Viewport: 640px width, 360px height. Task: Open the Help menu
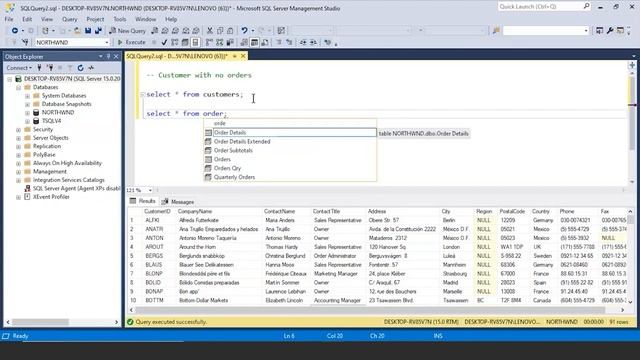[x=171, y=19]
